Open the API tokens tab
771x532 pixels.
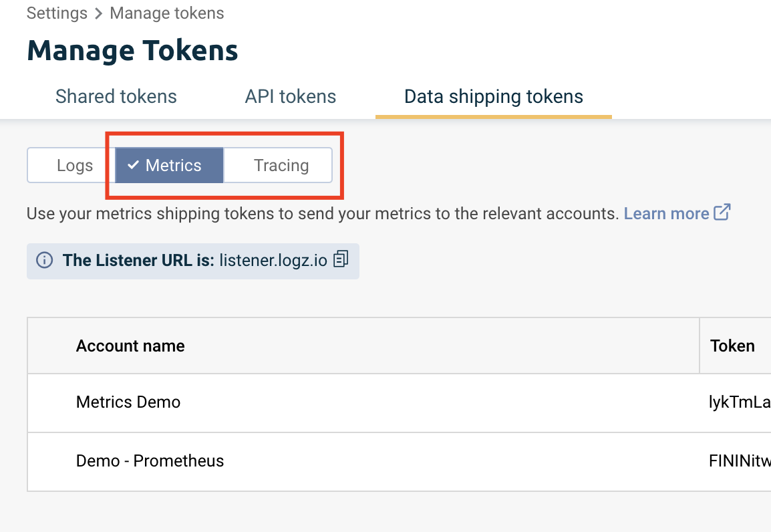point(290,96)
